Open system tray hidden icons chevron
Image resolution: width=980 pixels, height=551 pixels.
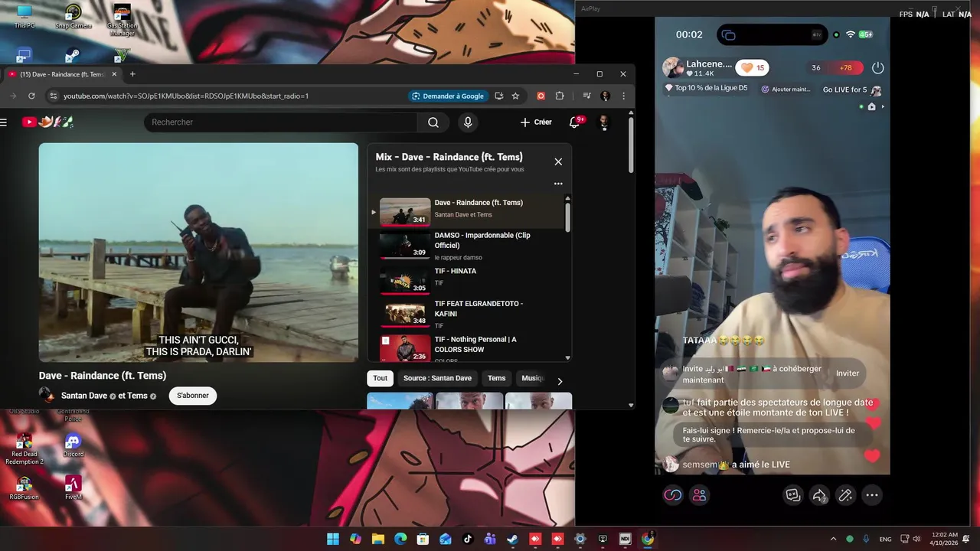[834, 539]
